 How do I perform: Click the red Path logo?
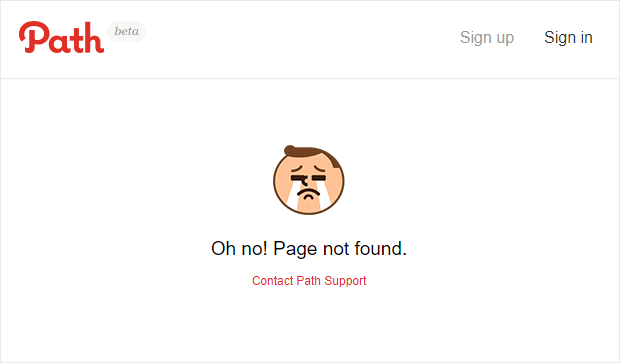click(61, 37)
